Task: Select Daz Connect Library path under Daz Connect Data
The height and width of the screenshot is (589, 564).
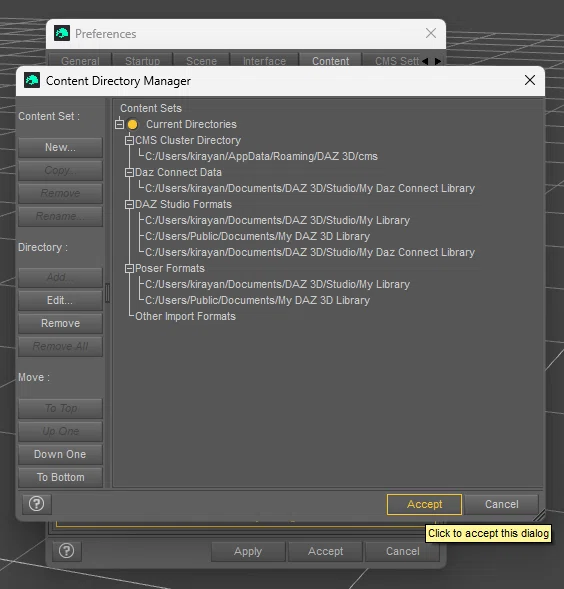Action: [310, 188]
